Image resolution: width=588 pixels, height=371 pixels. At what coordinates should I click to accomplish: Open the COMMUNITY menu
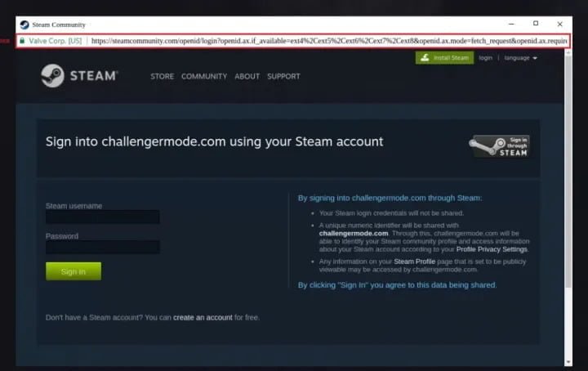coord(204,76)
